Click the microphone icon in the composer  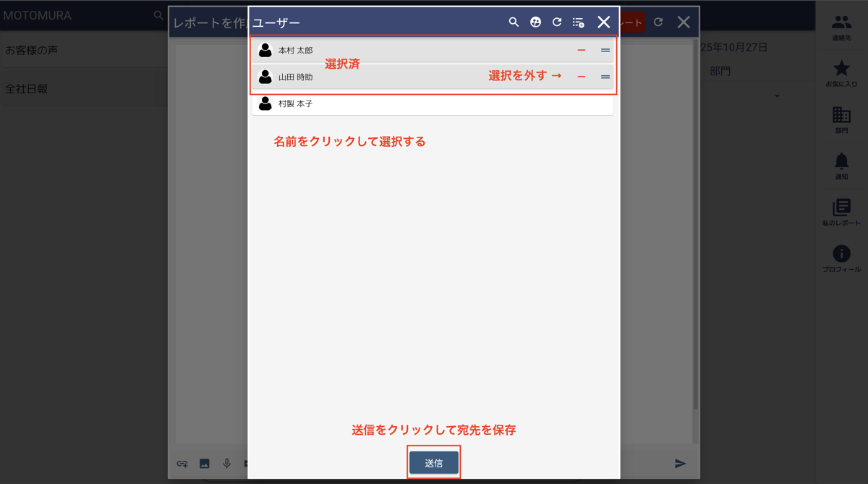click(226, 463)
